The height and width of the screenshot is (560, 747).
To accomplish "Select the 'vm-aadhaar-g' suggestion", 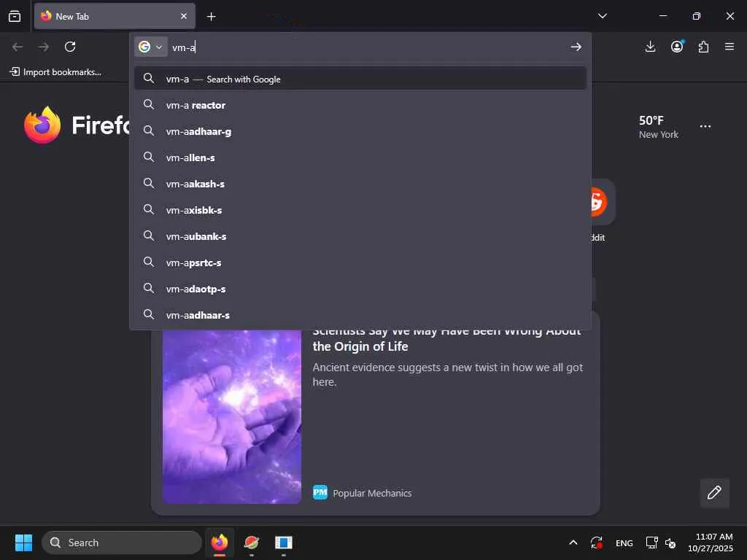I will [360, 131].
